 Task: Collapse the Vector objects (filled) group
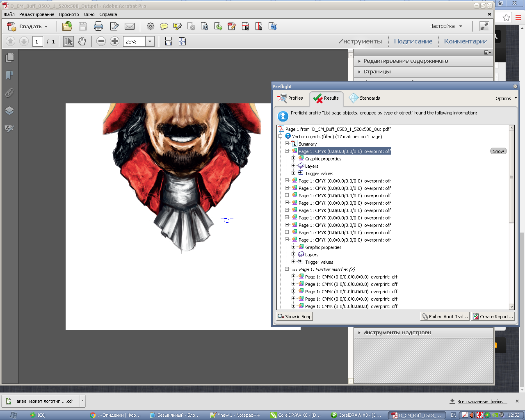[281, 136]
